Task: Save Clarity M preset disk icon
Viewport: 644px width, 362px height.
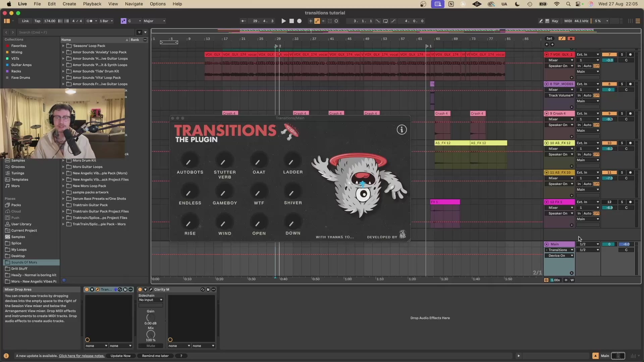Action: [208, 289]
